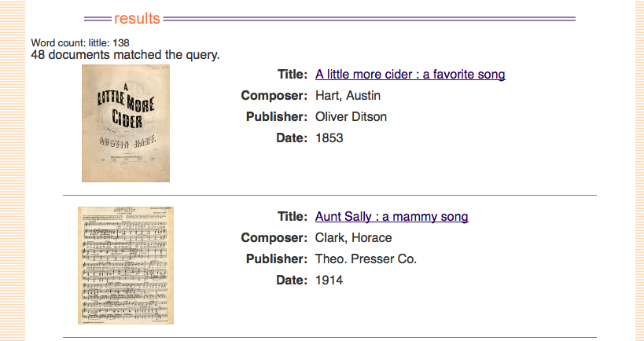Click the Aunt Sally sheet music thumbnail
644x341 pixels.
click(126, 266)
